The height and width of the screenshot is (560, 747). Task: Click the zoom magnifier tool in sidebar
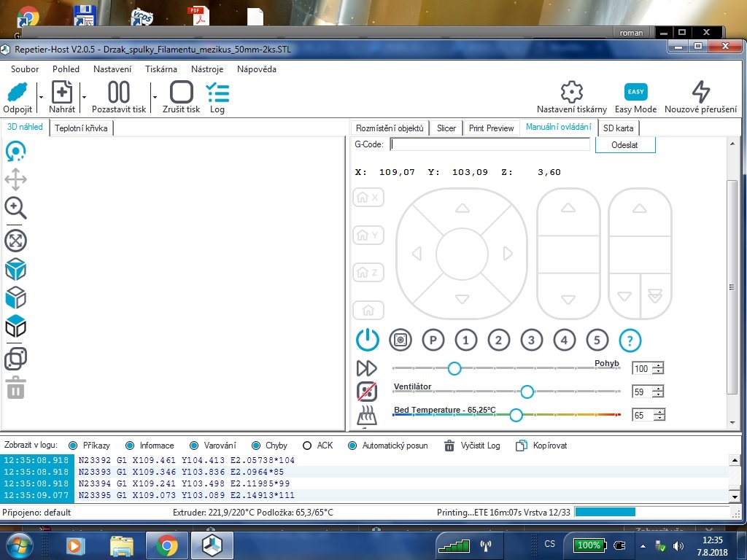(x=16, y=208)
